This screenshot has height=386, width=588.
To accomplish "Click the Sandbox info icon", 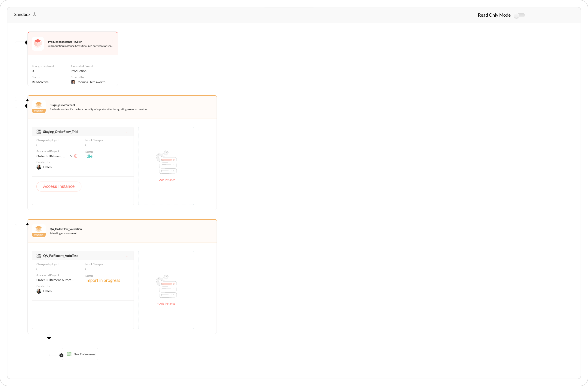I will [35, 14].
